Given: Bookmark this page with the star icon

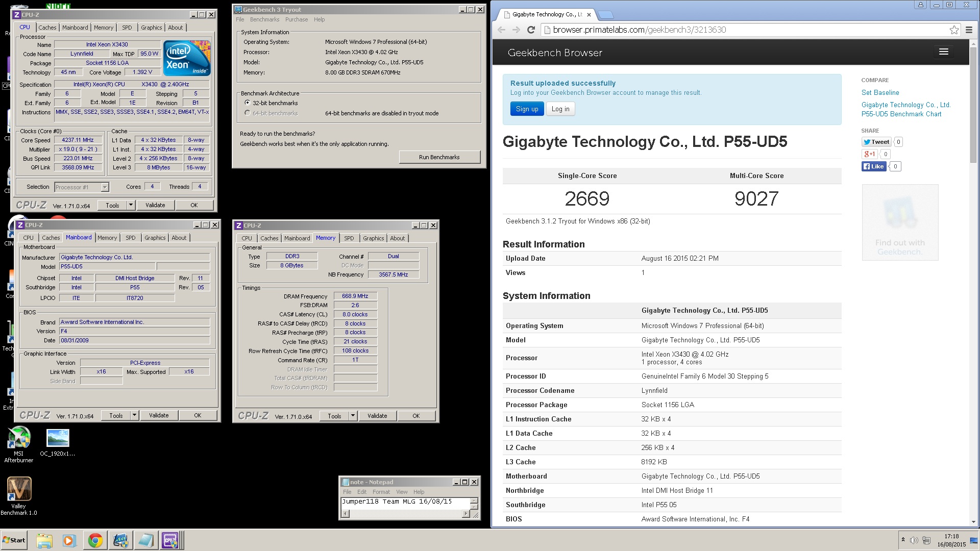Looking at the screenshot, I should 954,30.
